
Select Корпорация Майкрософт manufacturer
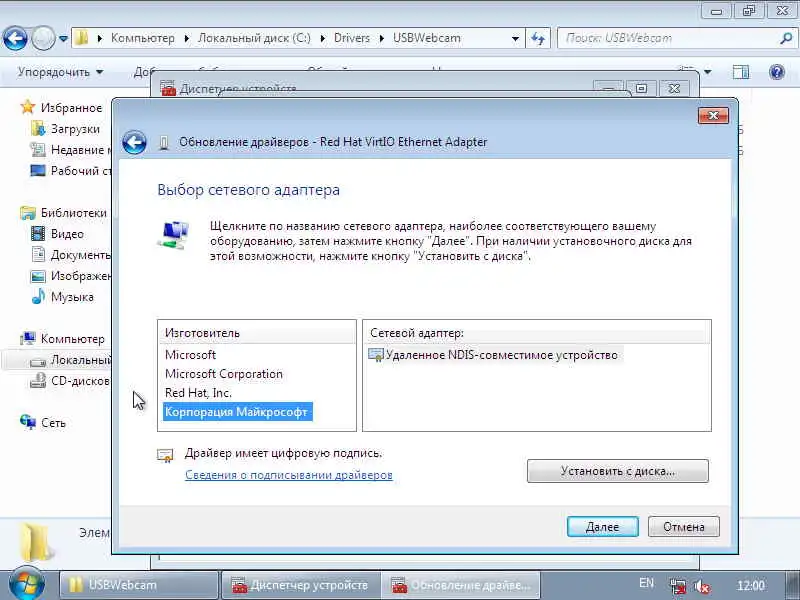(x=237, y=412)
